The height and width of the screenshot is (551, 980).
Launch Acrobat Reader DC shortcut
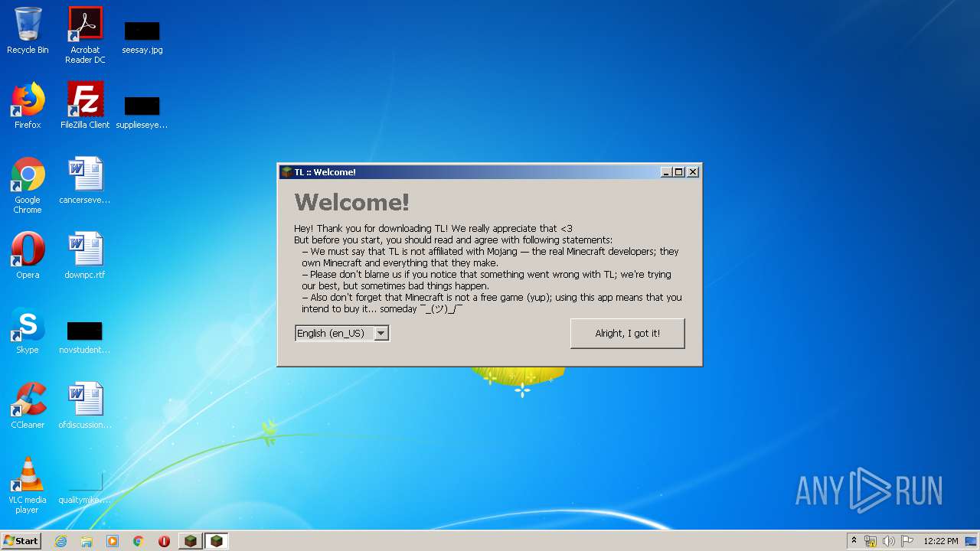tap(85, 35)
